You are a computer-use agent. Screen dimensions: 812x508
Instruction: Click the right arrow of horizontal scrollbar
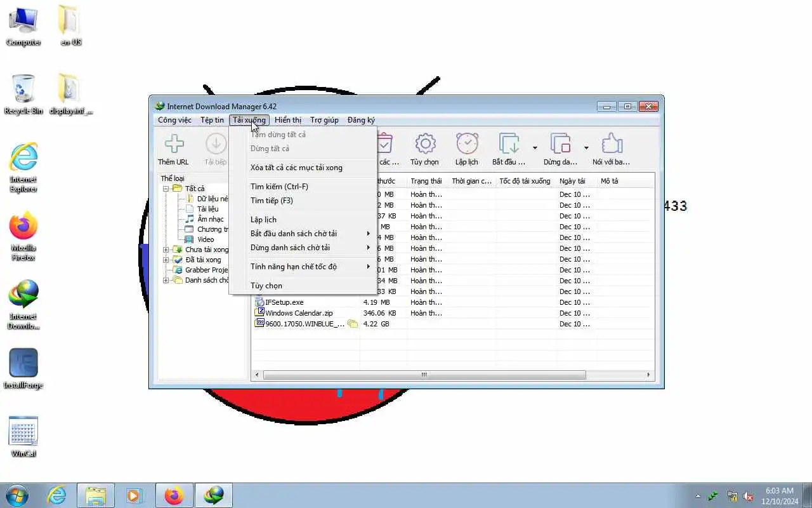pyautogui.click(x=649, y=375)
